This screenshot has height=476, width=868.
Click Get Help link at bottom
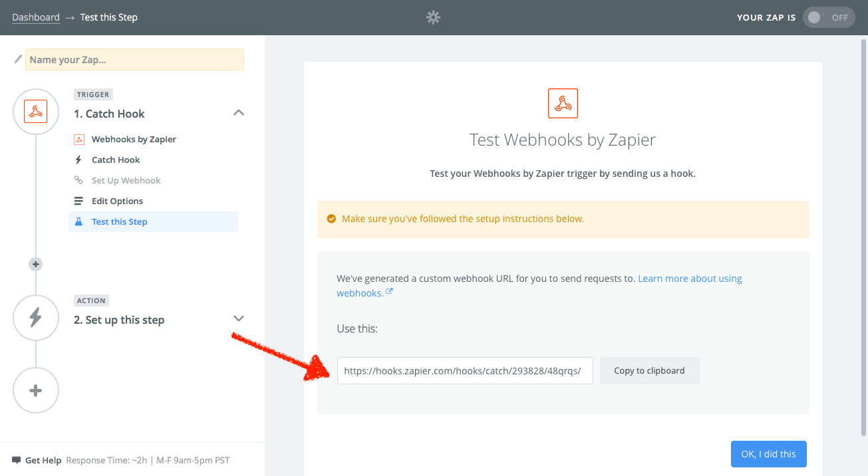43,460
